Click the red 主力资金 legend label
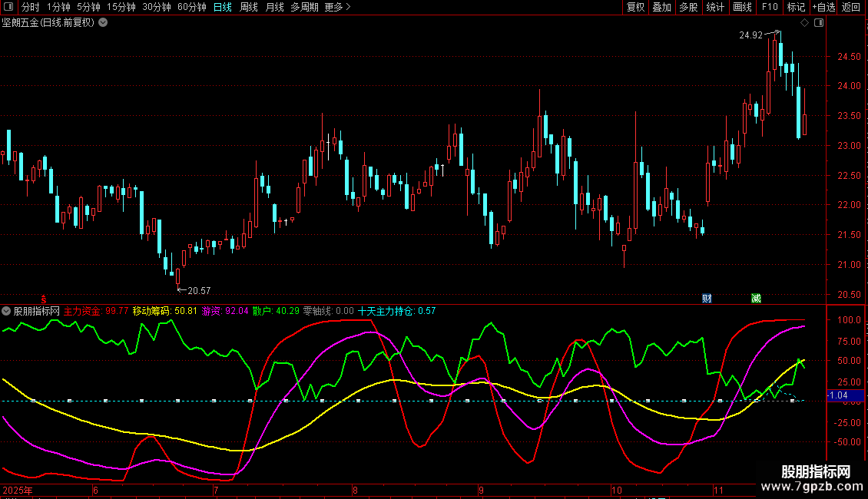Image resolution: width=868 pixels, height=499 pixels. (84, 312)
